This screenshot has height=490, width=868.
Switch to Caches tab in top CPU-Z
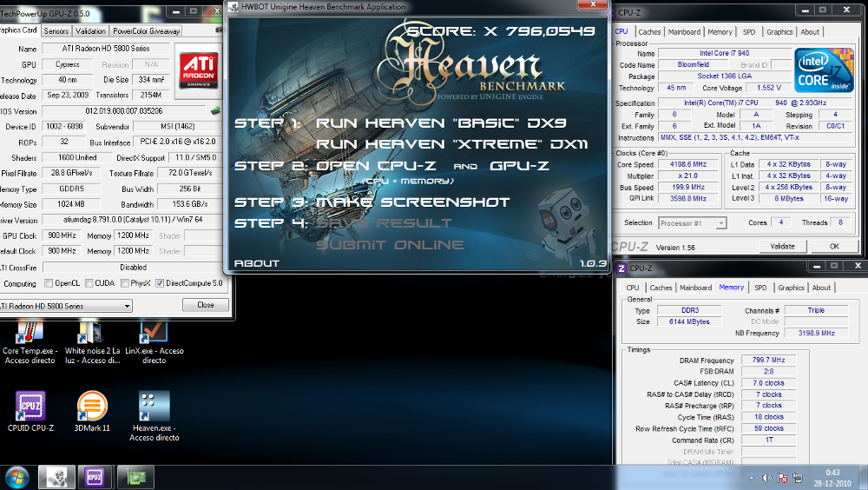tap(649, 32)
